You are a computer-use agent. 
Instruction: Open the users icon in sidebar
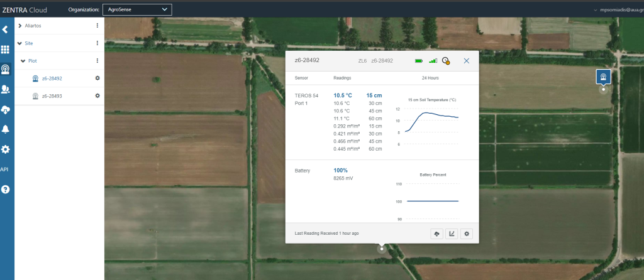[6, 89]
